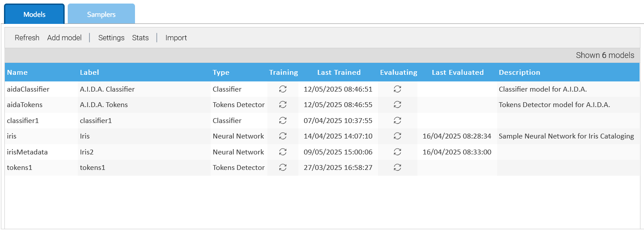Image resolution: width=644 pixels, height=231 pixels.
Task: Click Import in the toolbar
Action: coord(176,38)
